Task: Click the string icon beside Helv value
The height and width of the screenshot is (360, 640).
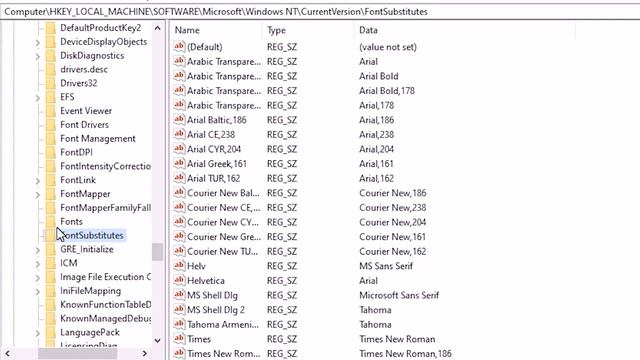Action: click(179, 266)
